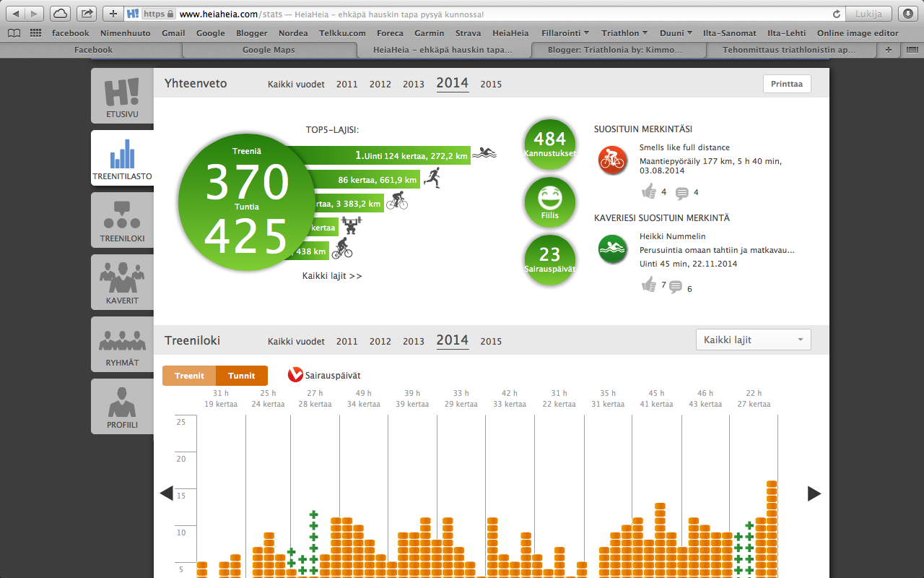Open the Etusivu home icon in sidebar
This screenshot has width=924, height=578.
pos(122,96)
